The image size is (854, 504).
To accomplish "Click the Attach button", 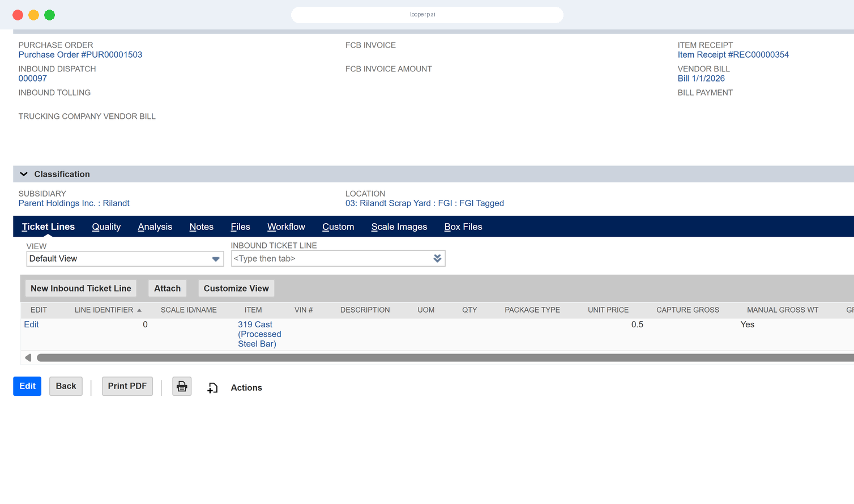I will pos(168,288).
